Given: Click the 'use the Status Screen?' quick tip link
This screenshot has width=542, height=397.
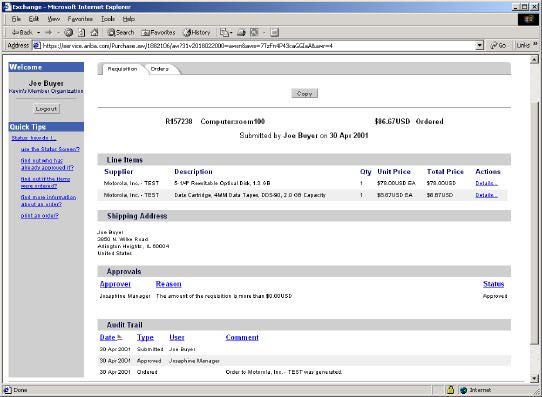Looking at the screenshot, I should tap(50, 149).
